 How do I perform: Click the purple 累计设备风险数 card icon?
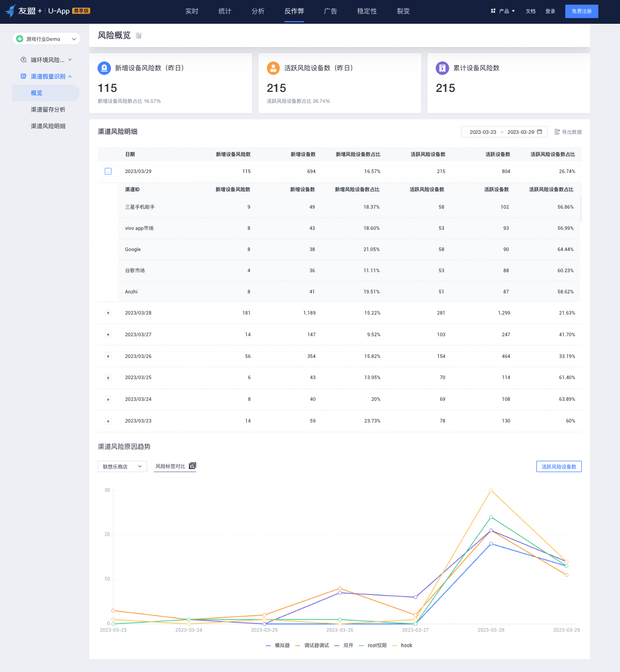click(x=442, y=68)
